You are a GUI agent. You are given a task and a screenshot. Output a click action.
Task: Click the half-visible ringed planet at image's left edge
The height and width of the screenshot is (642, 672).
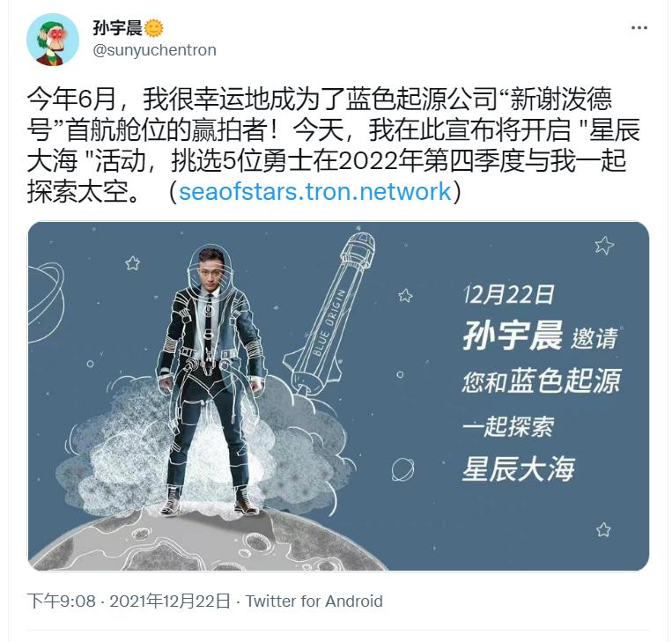click(x=47, y=302)
